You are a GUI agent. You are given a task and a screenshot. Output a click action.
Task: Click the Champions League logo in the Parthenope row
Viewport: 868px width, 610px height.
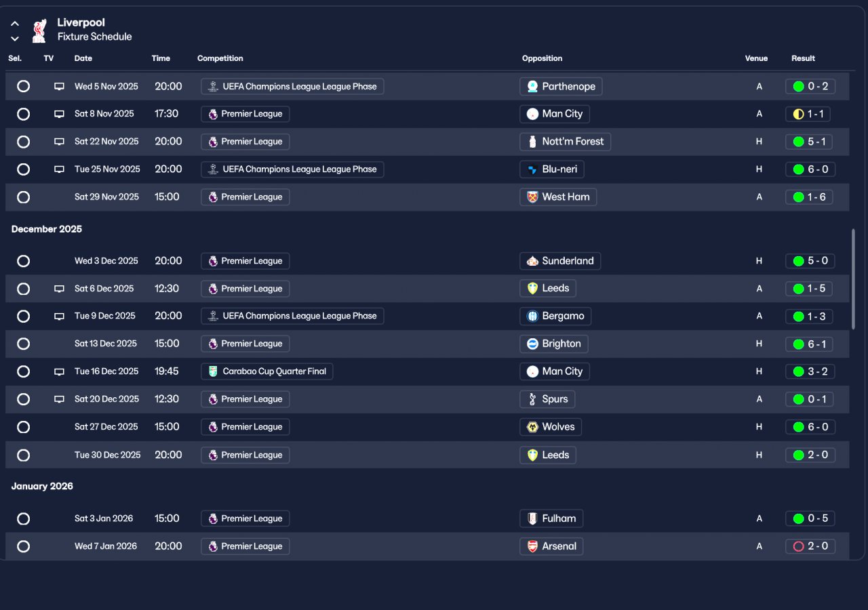click(x=214, y=87)
